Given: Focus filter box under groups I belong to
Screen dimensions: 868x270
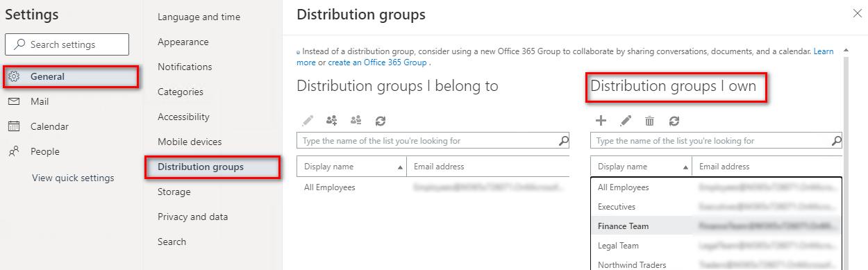Looking at the screenshot, I should [x=433, y=140].
